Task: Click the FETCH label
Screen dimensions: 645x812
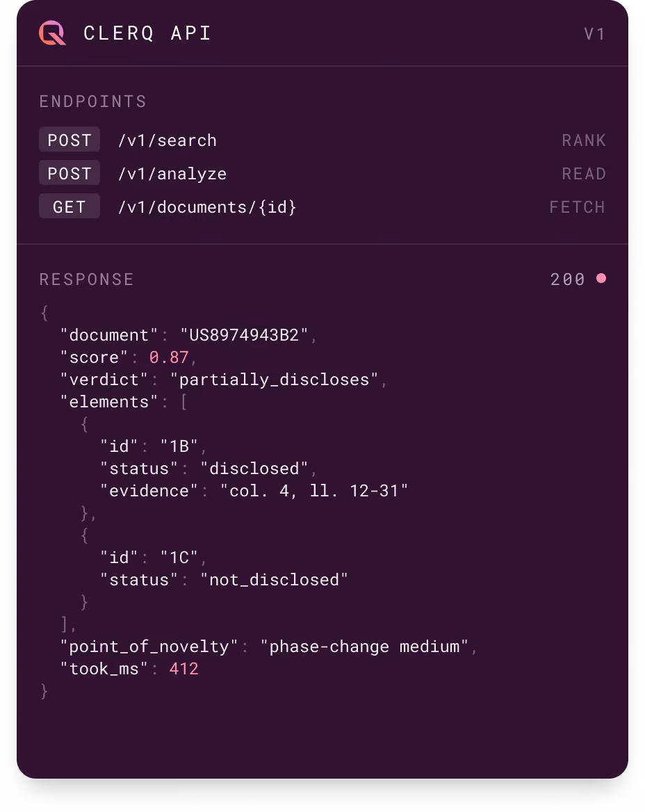Action: click(x=577, y=207)
